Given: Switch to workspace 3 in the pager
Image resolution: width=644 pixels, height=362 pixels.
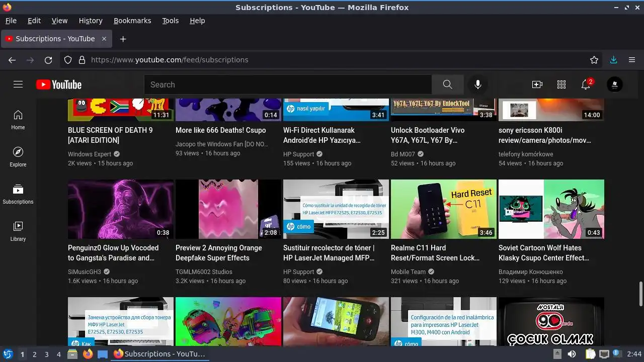Looking at the screenshot, I should tap(46, 354).
